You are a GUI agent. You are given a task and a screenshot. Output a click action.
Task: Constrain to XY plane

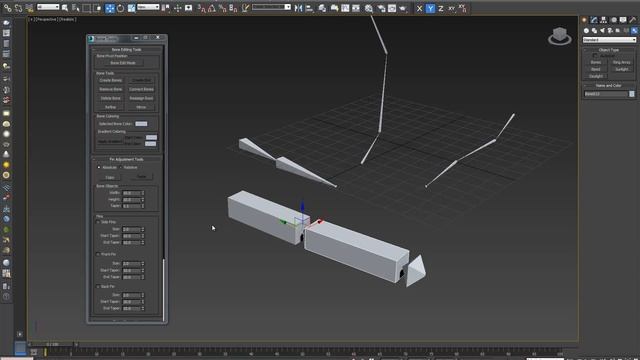[451, 8]
